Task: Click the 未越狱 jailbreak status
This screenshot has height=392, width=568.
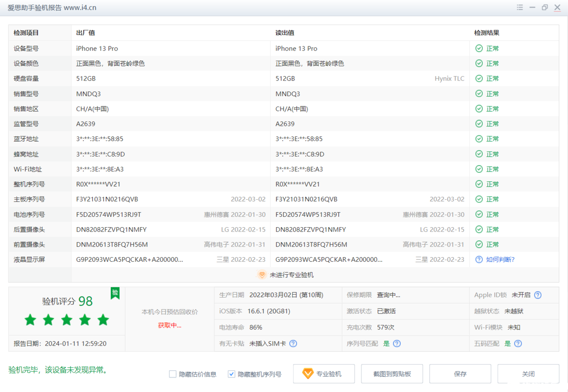Action: pos(514,312)
